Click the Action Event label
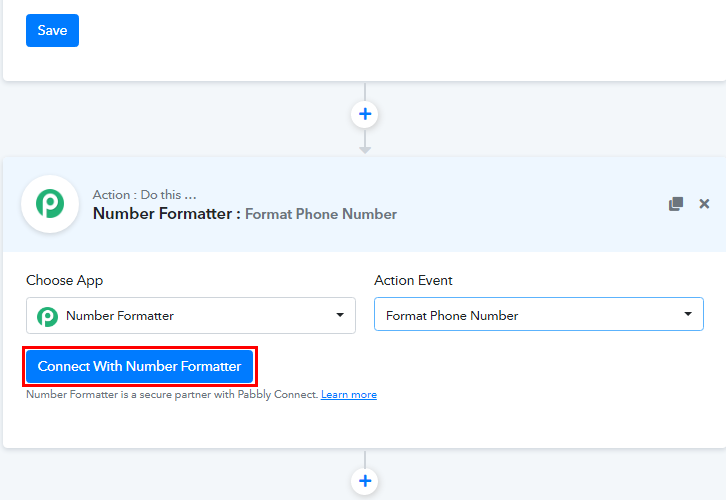Screen dimensions: 726x500 pos(413,281)
